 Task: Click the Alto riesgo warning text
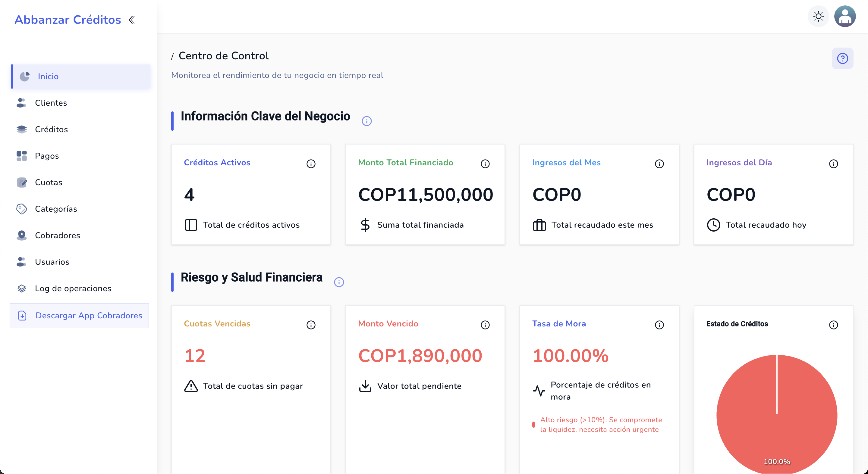(x=601, y=425)
